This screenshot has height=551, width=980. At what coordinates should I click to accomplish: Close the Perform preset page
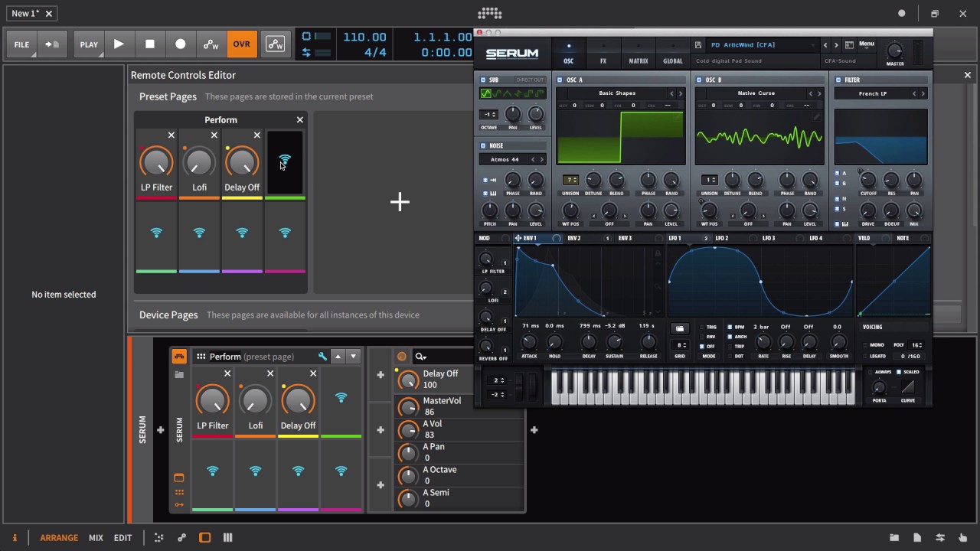click(300, 120)
